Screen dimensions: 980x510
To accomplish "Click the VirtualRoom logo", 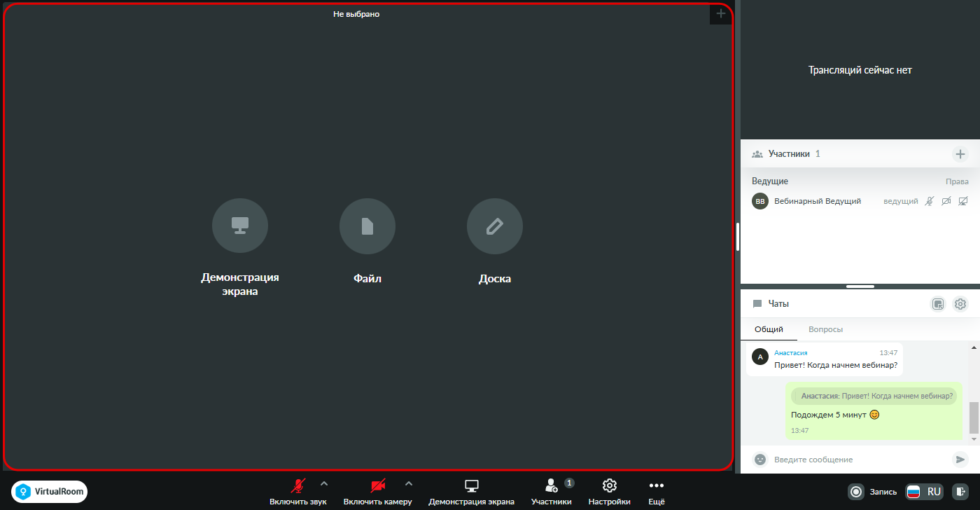I will [50, 492].
